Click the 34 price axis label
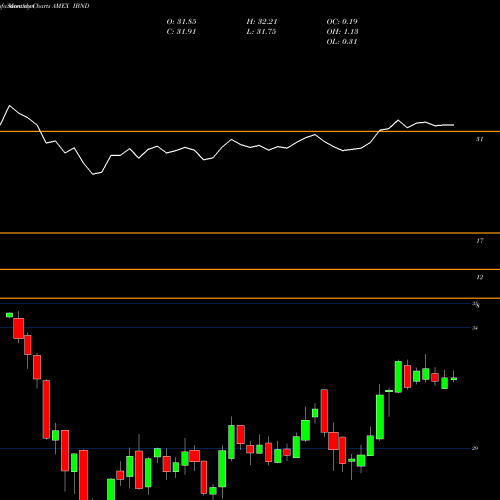 pyautogui.click(x=475, y=328)
